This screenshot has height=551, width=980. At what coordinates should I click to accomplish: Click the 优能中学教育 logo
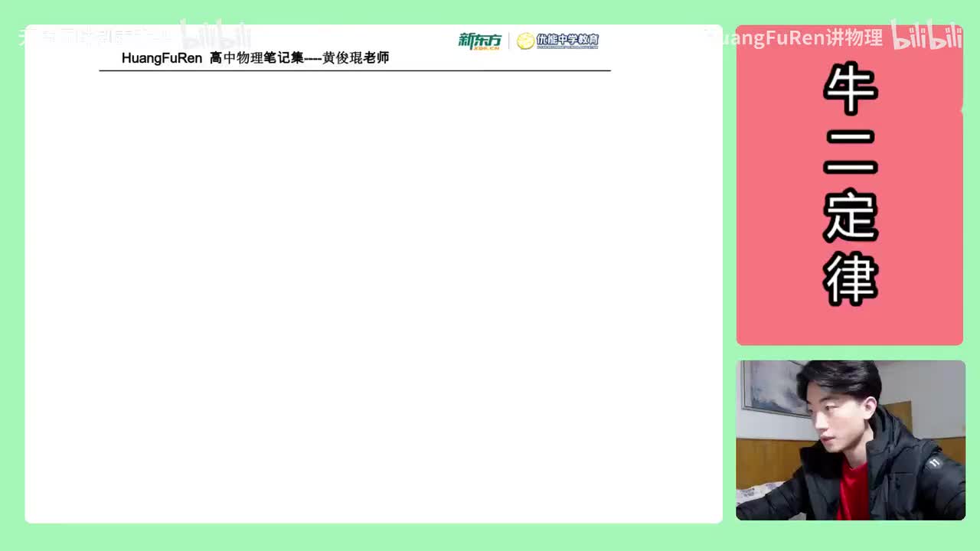click(x=557, y=41)
